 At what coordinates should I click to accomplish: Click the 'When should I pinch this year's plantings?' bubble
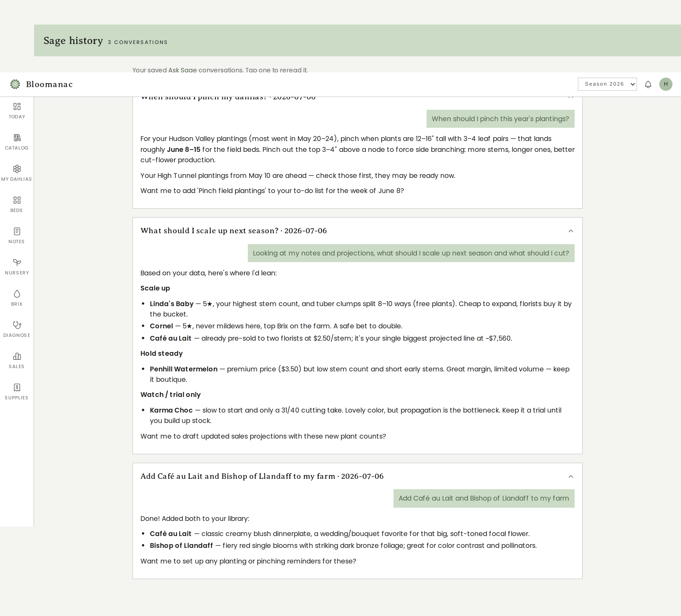[x=500, y=119]
